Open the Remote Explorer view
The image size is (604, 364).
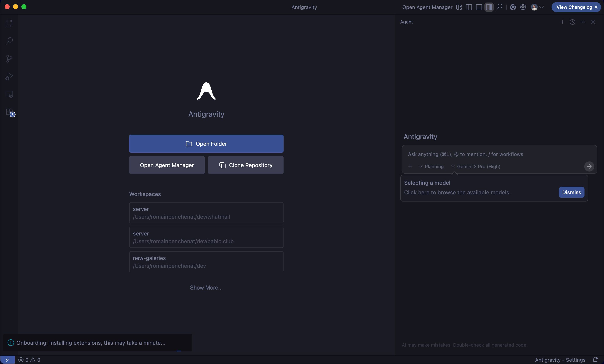[9, 94]
